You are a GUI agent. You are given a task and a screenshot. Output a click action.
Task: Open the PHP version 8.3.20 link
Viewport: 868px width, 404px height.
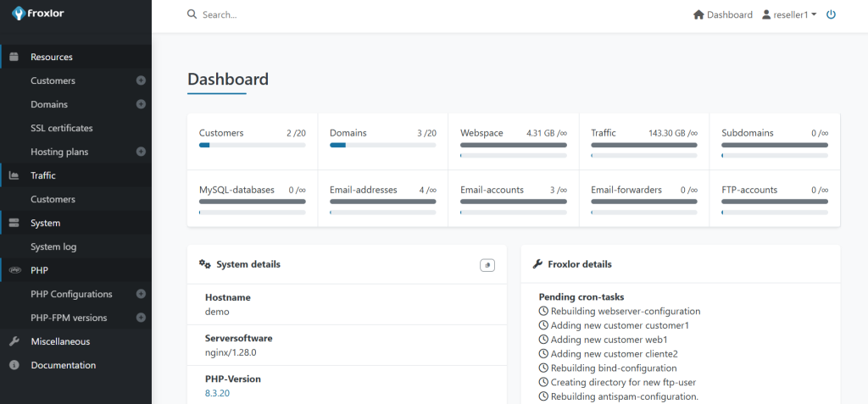point(217,393)
